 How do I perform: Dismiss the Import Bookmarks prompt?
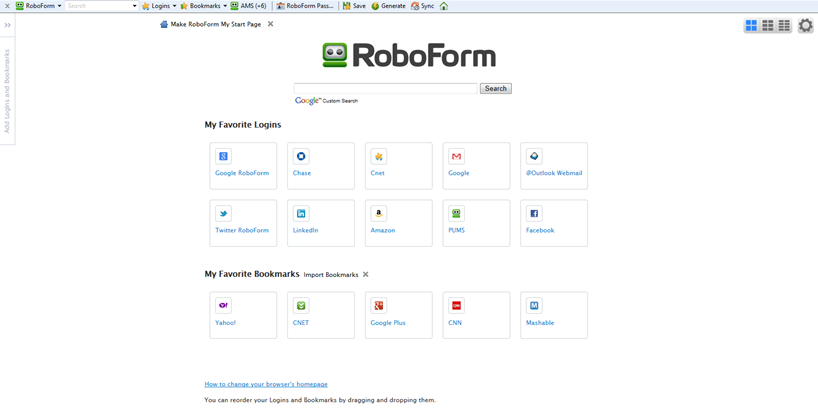(366, 274)
